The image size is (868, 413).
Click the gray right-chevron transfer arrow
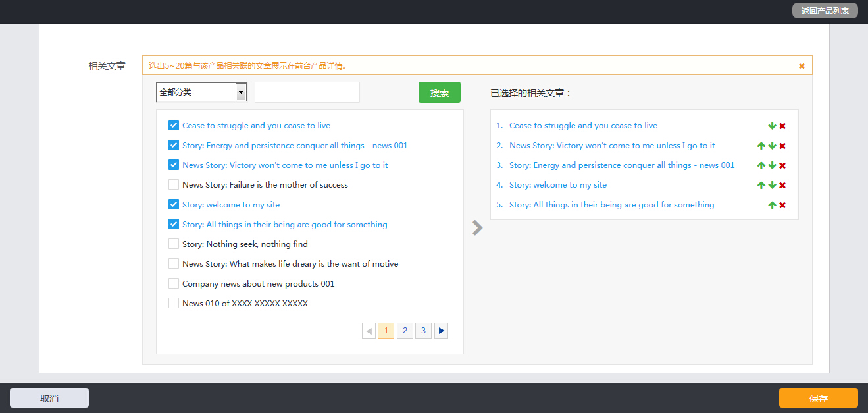pos(478,228)
